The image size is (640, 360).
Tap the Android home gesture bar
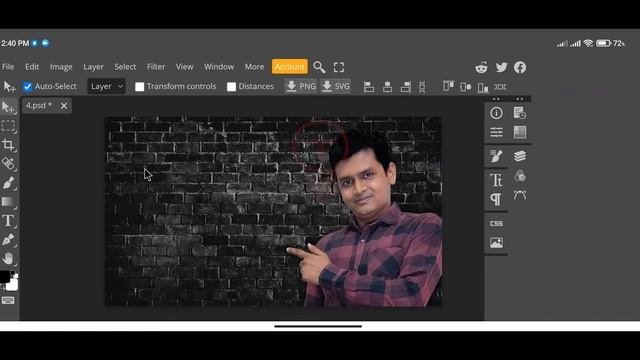(x=318, y=326)
